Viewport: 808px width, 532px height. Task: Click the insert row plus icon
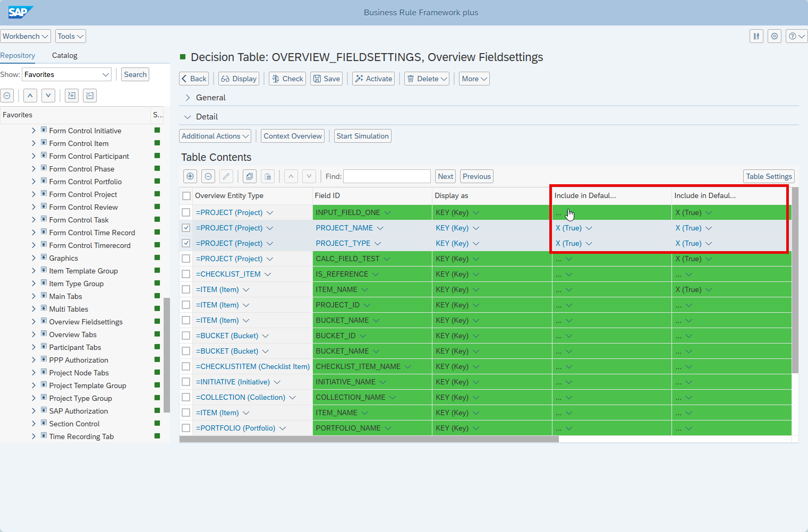[x=190, y=176]
